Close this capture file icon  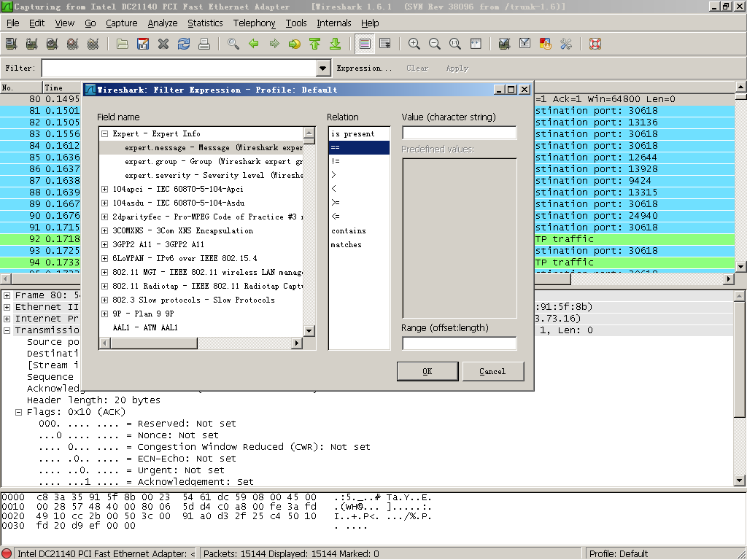click(x=163, y=44)
